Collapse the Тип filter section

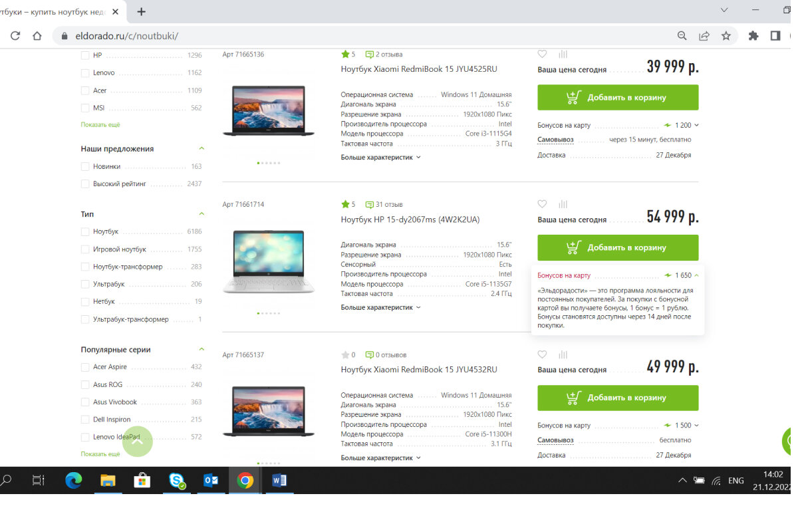click(x=201, y=213)
